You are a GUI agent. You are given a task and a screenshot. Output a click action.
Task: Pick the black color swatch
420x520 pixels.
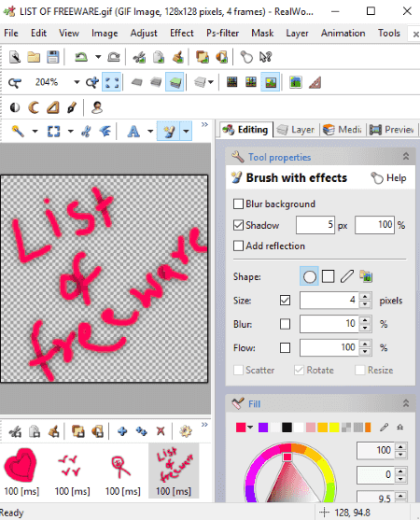(287, 428)
